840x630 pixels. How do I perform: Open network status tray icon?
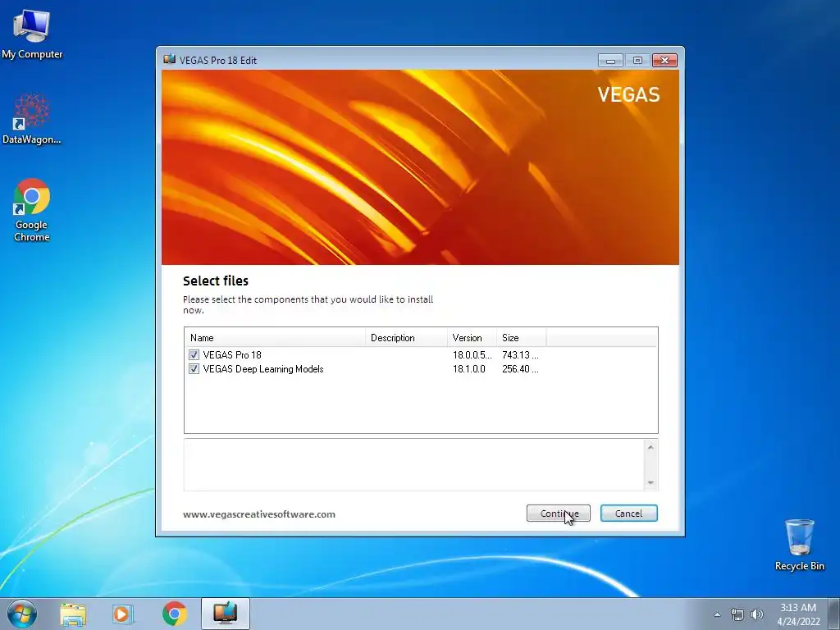coord(737,614)
